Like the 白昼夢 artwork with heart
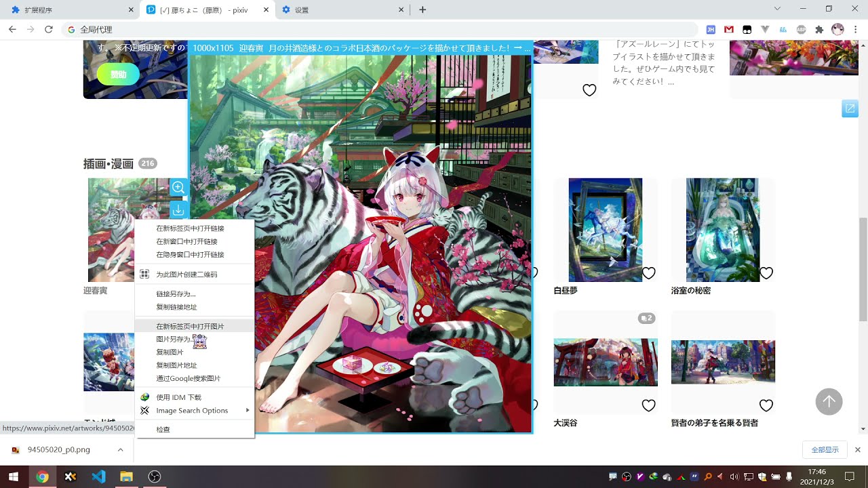The height and width of the screenshot is (488, 868). pos(648,273)
